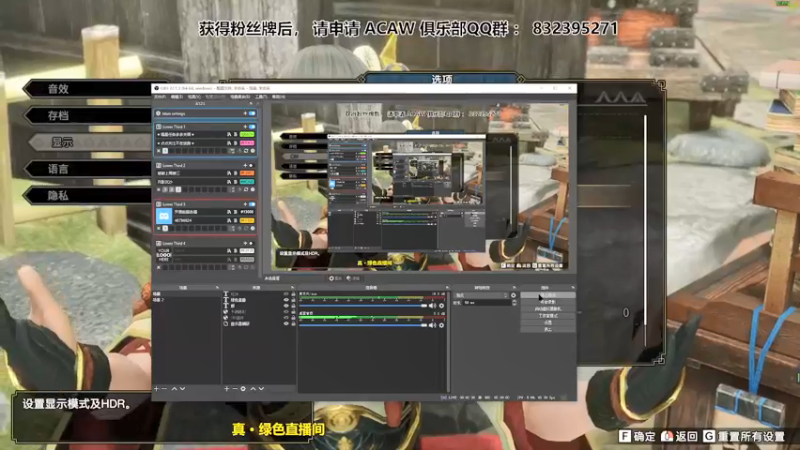Screen dimensions: 800x450
Task: Pick the yellow color swatch in Lower Third 3
Action: 247,220
